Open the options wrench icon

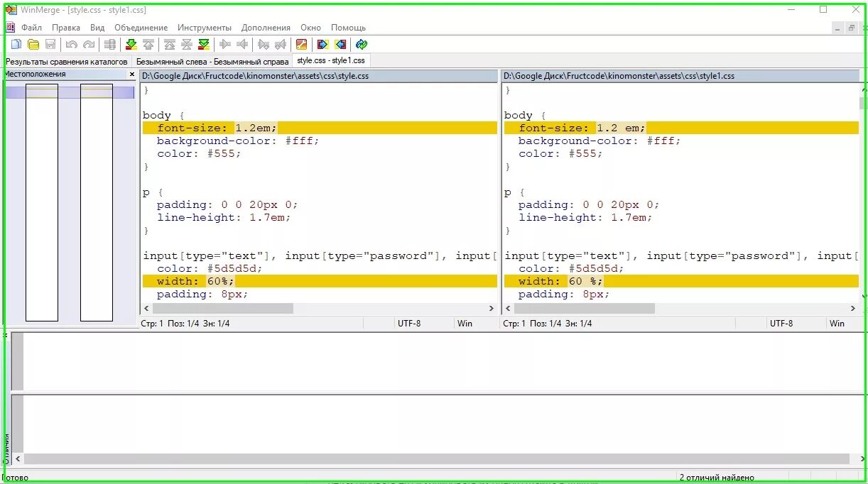pos(302,45)
